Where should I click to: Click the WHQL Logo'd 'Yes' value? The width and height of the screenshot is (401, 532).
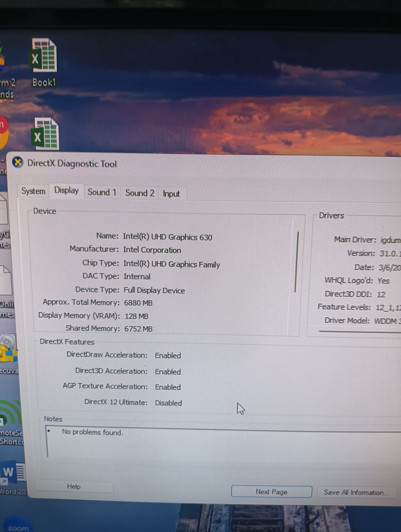tap(383, 281)
